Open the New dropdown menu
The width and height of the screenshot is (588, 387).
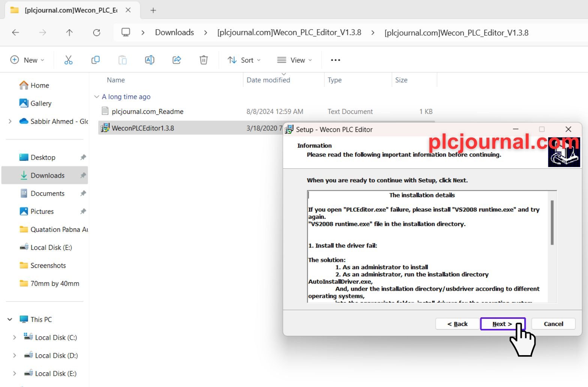[x=27, y=60]
